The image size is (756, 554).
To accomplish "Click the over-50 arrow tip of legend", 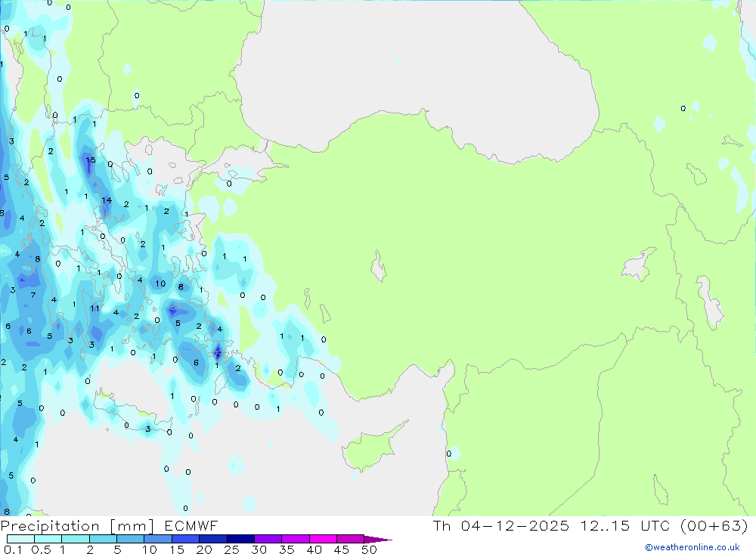I will pos(378,540).
